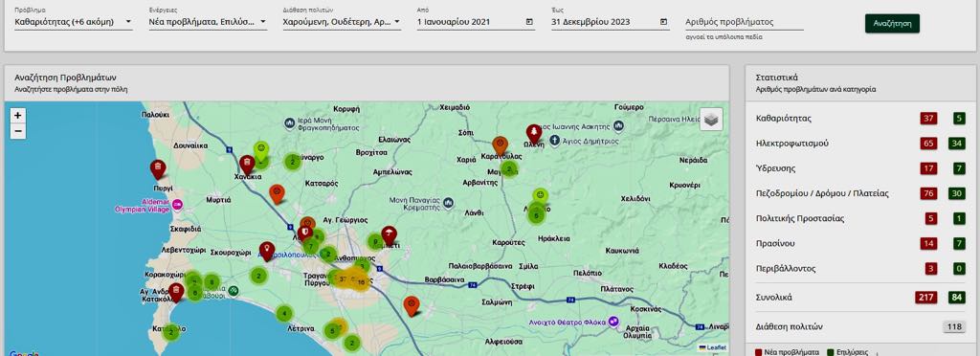
Task: Click the green cluster marked 37
Action: pos(342,278)
